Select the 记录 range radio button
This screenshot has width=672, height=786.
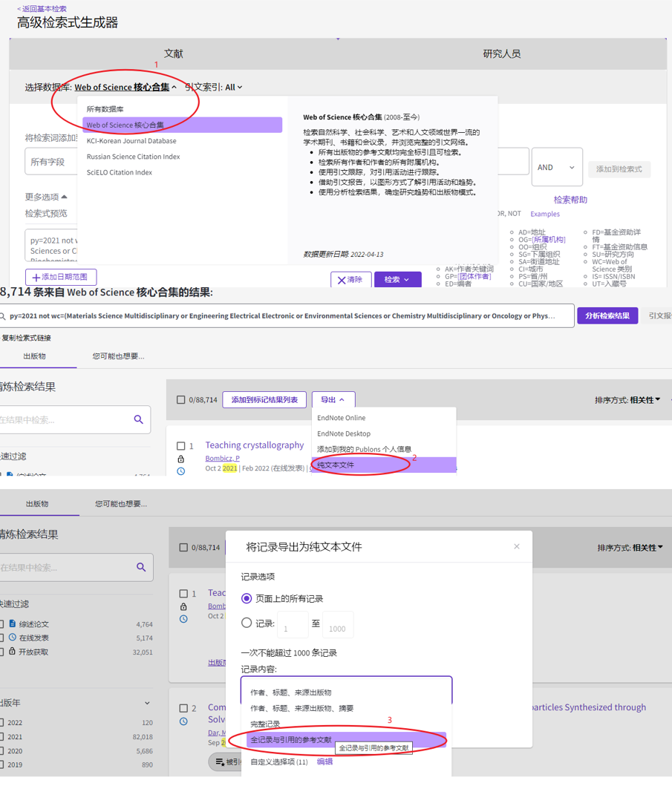(247, 623)
